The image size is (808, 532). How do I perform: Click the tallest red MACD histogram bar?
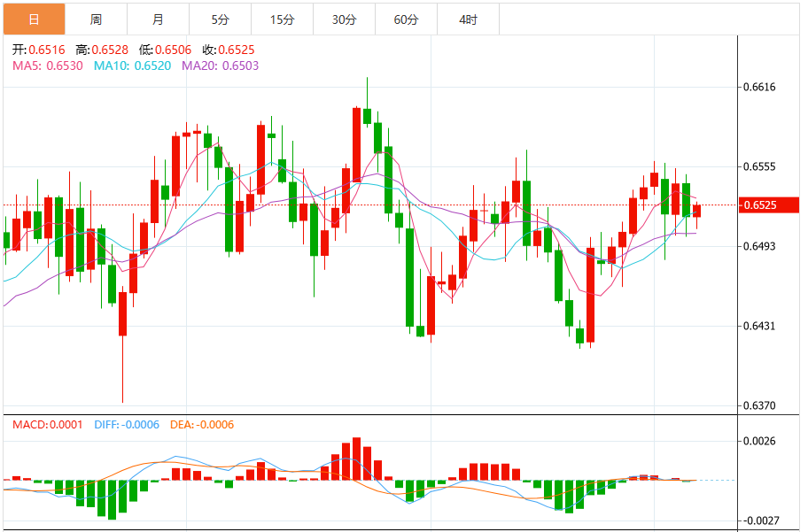[356, 459]
